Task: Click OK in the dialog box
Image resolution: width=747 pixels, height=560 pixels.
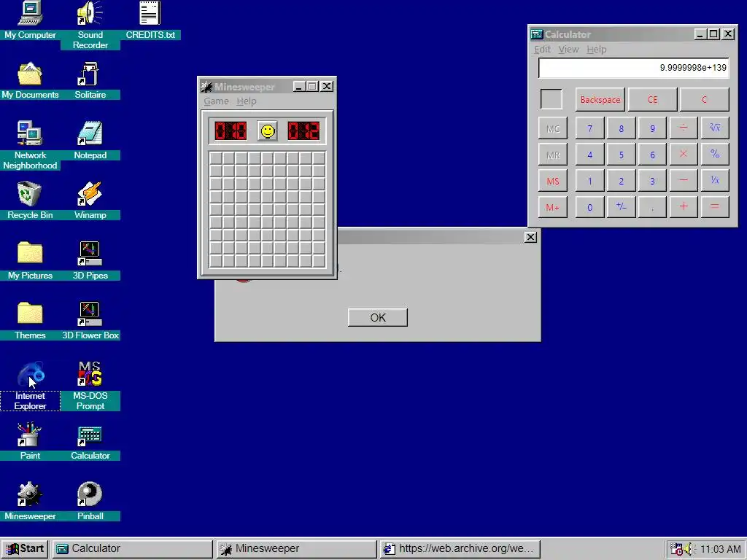Action: [378, 318]
